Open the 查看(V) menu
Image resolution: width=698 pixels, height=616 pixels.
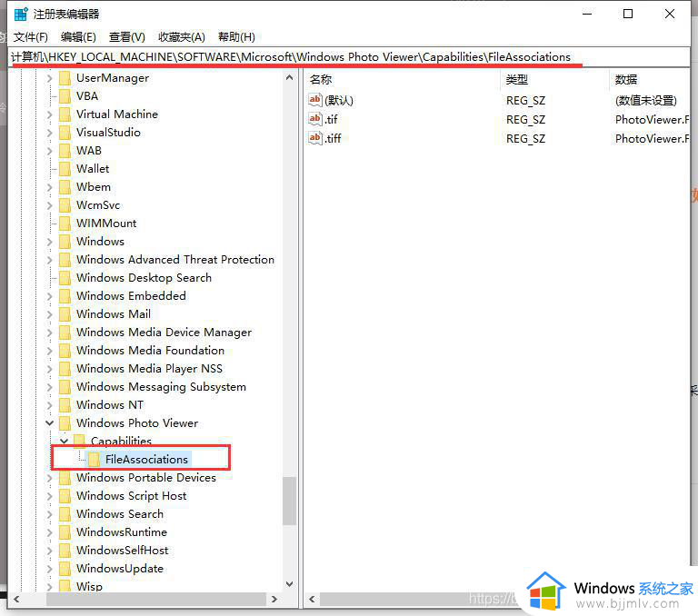click(127, 37)
